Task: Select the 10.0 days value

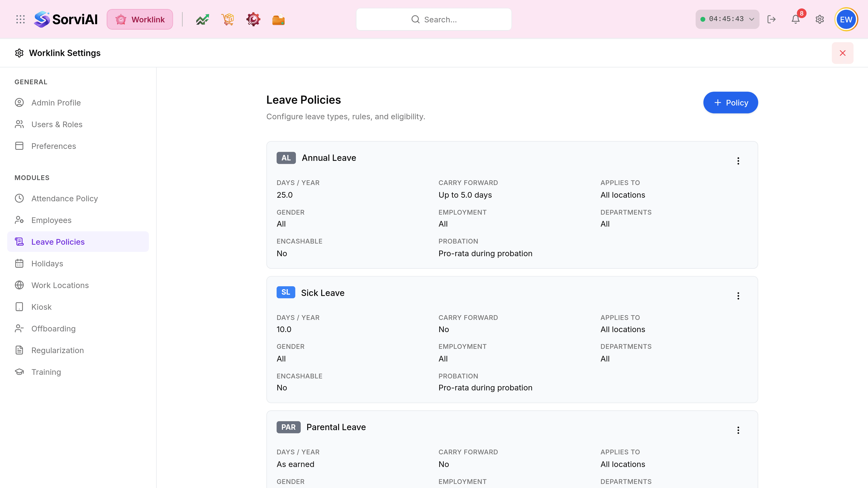Action: coord(284,329)
